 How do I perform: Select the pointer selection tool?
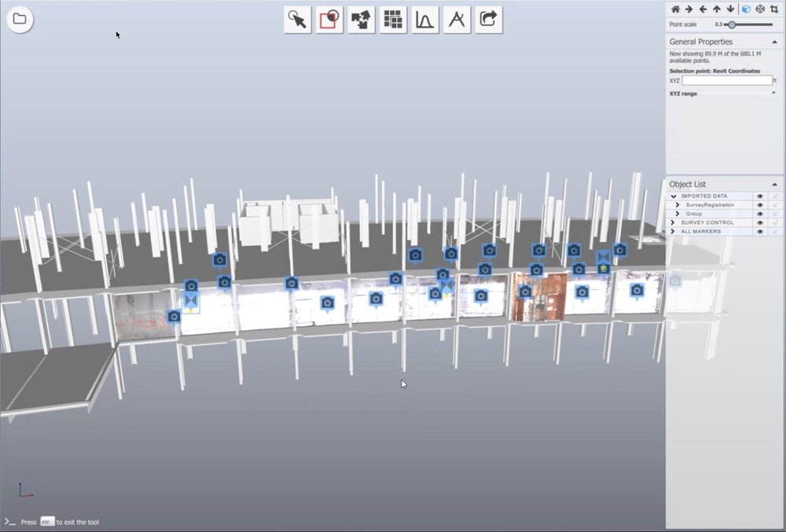pos(299,20)
